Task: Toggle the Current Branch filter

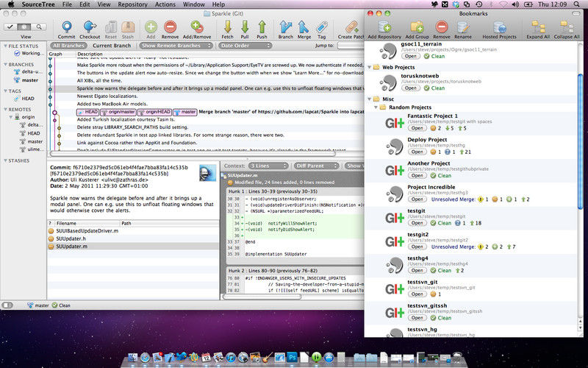Action: tap(112, 46)
